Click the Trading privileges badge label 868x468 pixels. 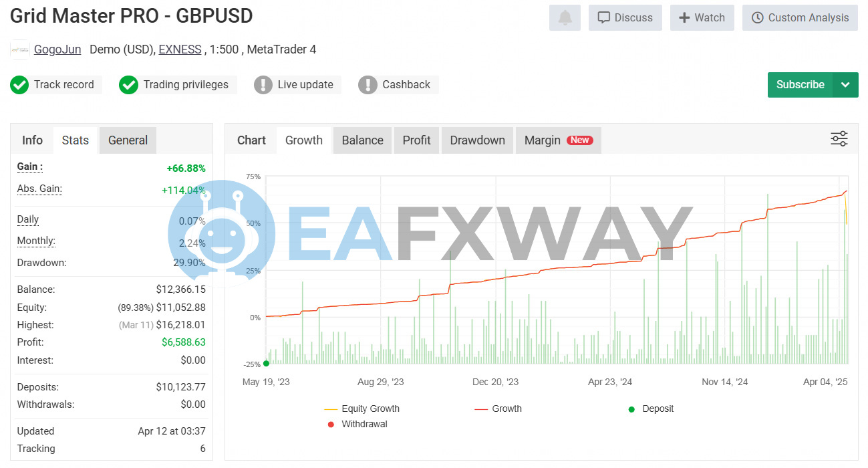point(186,85)
